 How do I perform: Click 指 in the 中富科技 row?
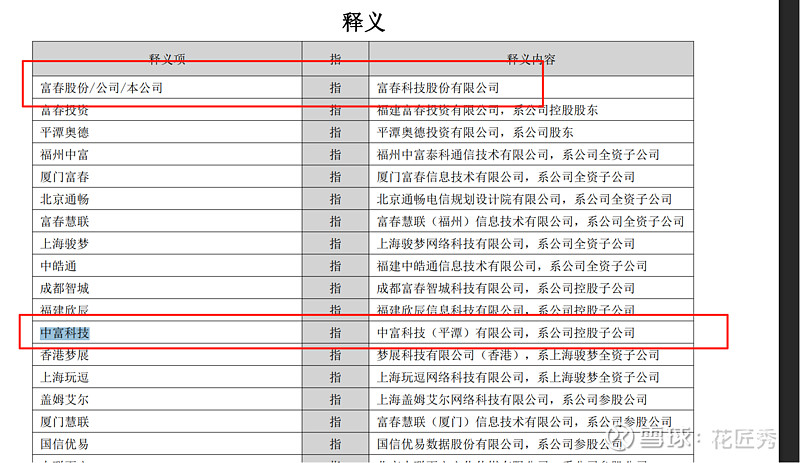point(335,333)
